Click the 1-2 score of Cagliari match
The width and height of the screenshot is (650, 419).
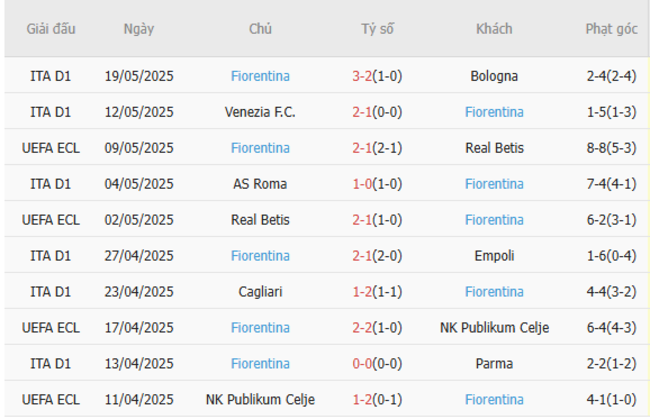pos(363,292)
